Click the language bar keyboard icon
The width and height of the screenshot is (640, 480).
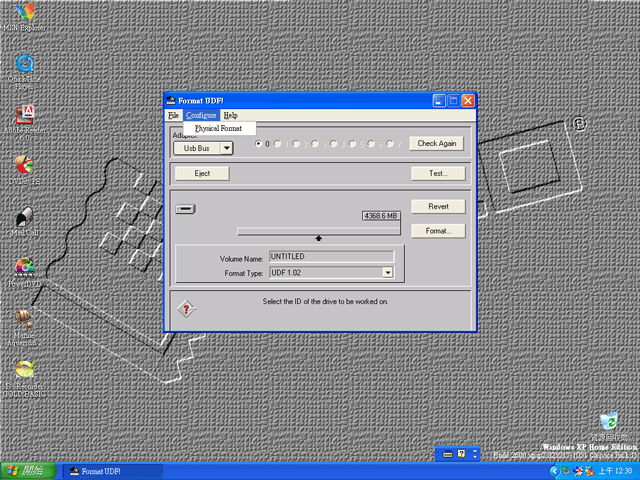point(447,454)
